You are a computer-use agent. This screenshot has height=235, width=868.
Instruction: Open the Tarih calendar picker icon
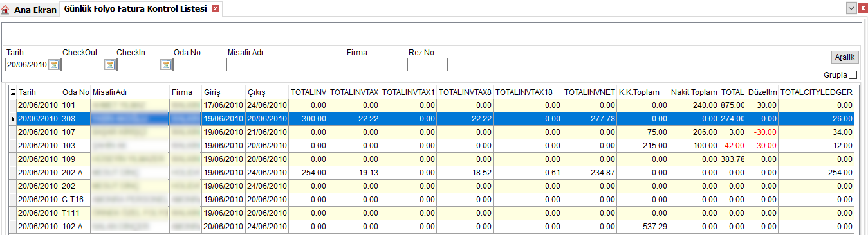pos(54,64)
